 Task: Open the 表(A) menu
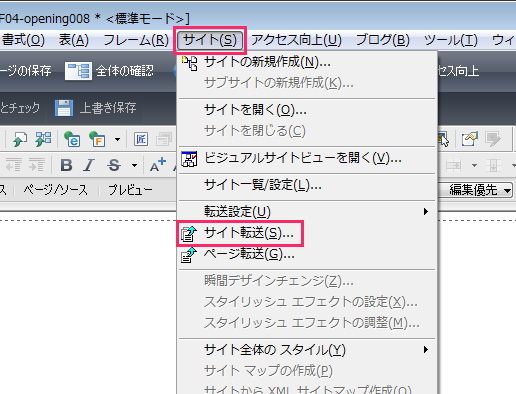point(74,40)
